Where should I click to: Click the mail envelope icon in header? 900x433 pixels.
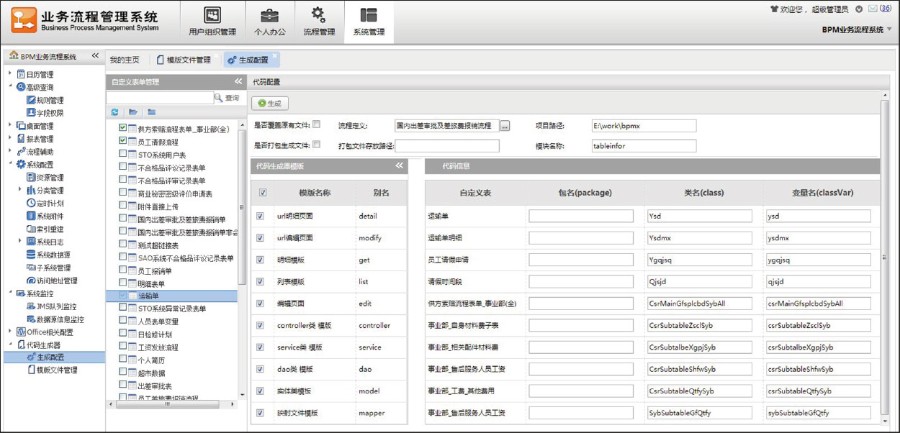point(873,8)
